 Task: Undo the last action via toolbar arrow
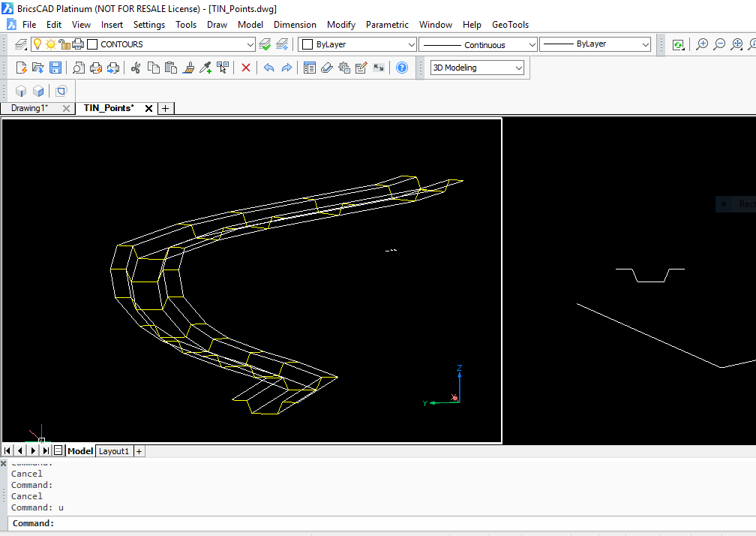click(x=268, y=68)
